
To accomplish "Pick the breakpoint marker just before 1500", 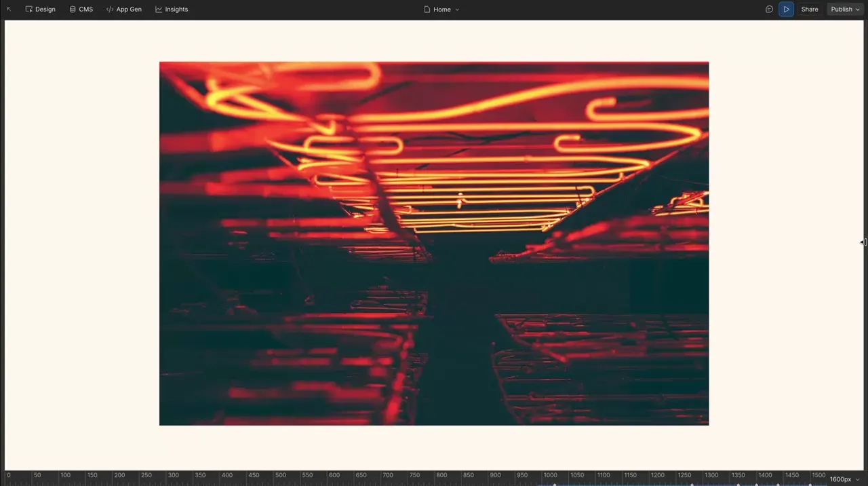I will (x=810, y=485).
